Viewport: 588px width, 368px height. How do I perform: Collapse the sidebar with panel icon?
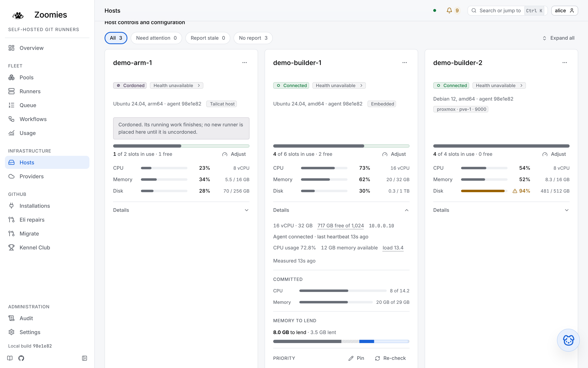85,358
